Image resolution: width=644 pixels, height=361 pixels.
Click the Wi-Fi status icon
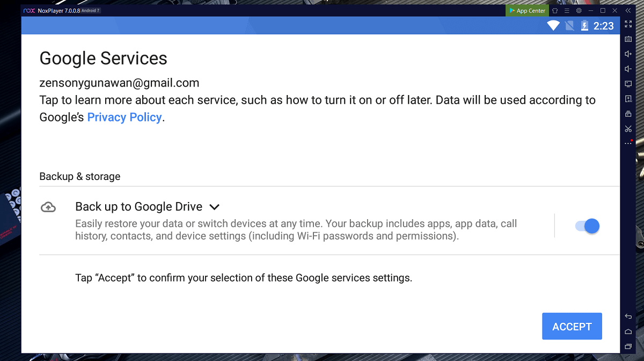(x=553, y=26)
